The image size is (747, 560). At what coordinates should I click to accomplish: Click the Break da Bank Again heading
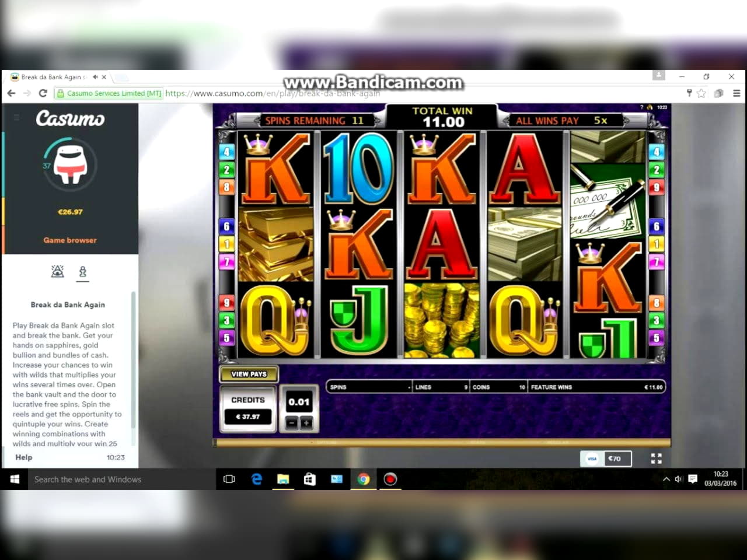coord(68,304)
